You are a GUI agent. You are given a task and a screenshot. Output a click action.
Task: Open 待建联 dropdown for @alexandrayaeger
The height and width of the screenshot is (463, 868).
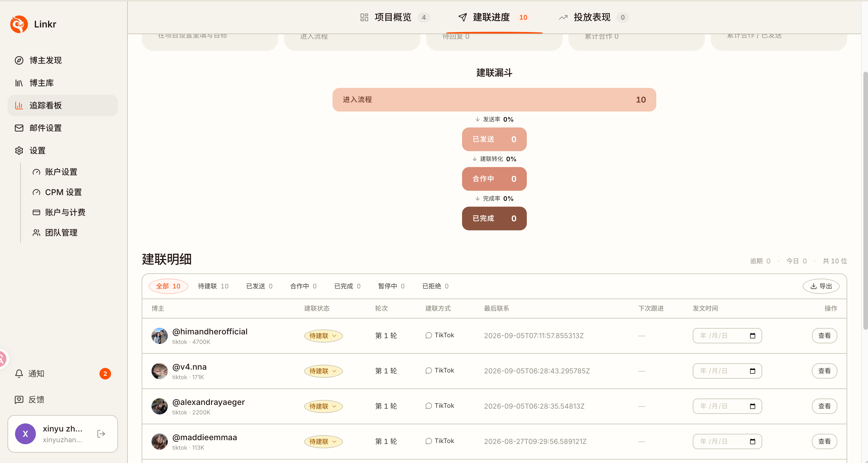pyautogui.click(x=323, y=406)
